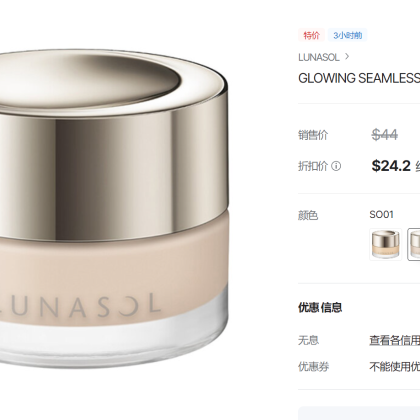The image size is (420, 420).
Task: Open 查看各信用 installment info link
Action: point(394,340)
